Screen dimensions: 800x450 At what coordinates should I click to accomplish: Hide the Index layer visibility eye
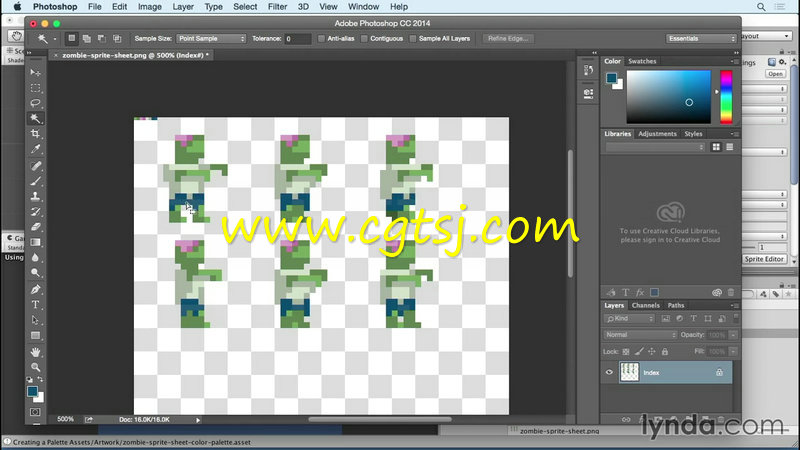pyautogui.click(x=609, y=372)
